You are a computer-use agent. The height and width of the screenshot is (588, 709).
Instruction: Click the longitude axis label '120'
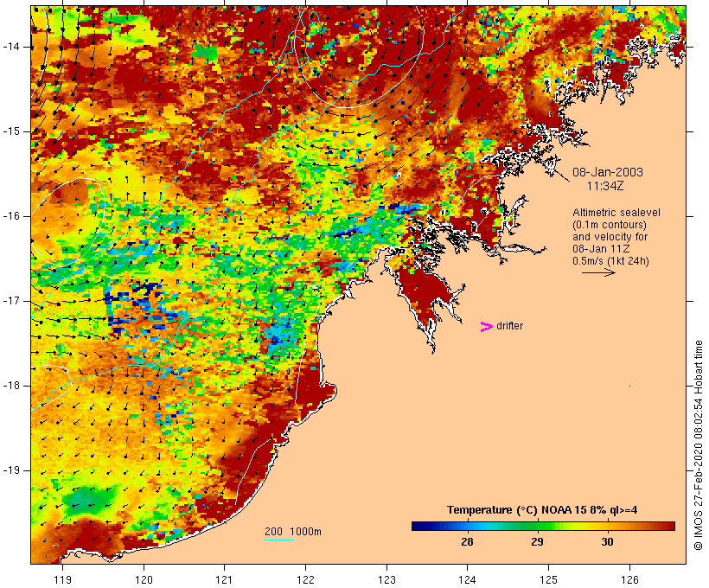[x=144, y=580]
